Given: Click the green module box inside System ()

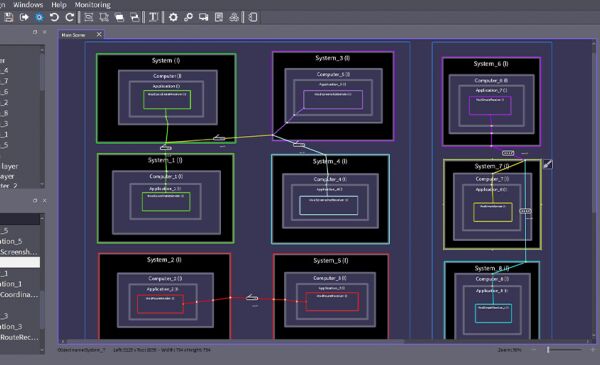Looking at the screenshot, I should 167,100.
